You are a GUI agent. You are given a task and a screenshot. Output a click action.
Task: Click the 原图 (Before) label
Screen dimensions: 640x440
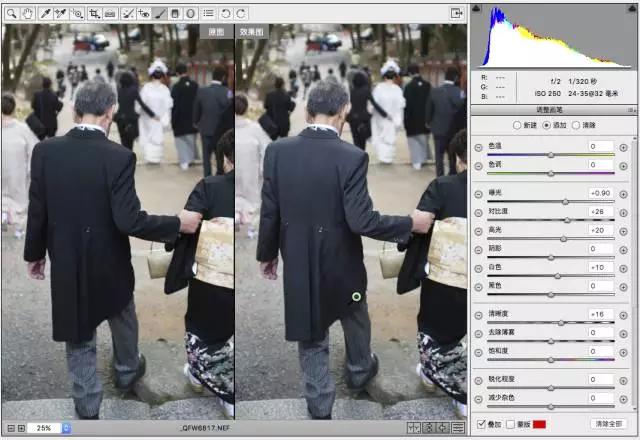pyautogui.click(x=216, y=32)
